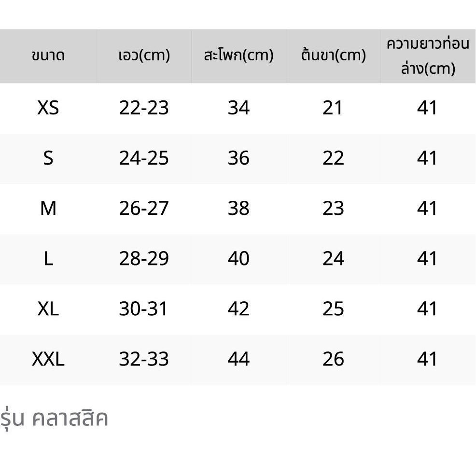Select the เอว(cm) column header
Viewport: 476px width, 476px height.
pos(144,56)
